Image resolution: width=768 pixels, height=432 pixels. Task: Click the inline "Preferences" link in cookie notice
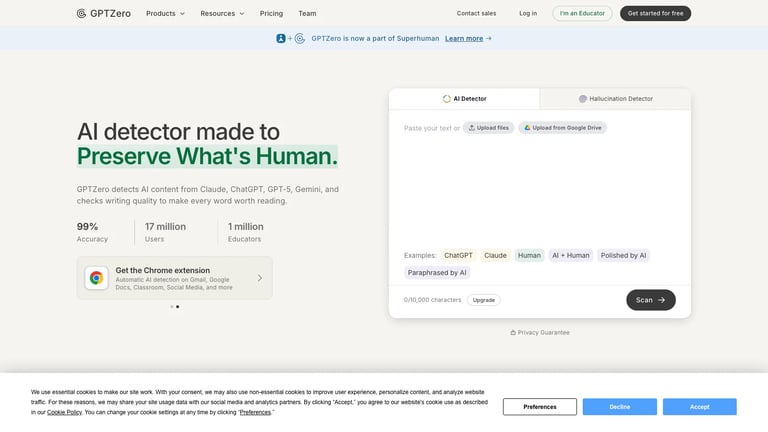tap(255, 412)
